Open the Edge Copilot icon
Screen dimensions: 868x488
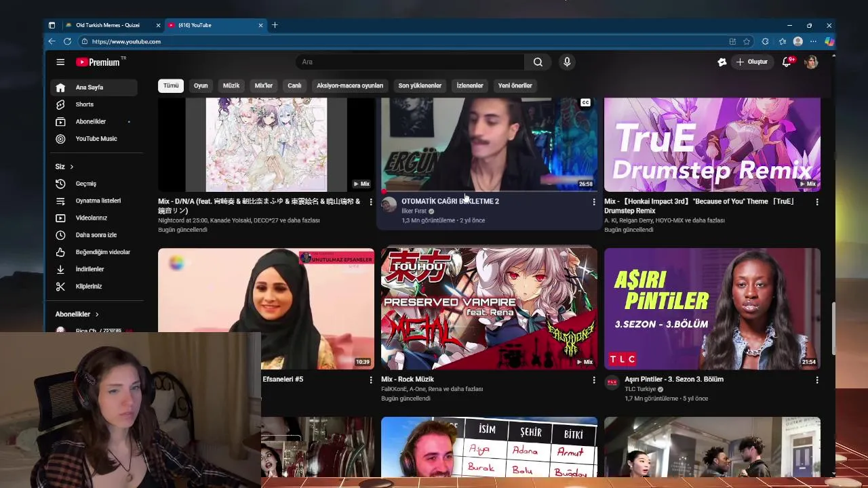(829, 41)
